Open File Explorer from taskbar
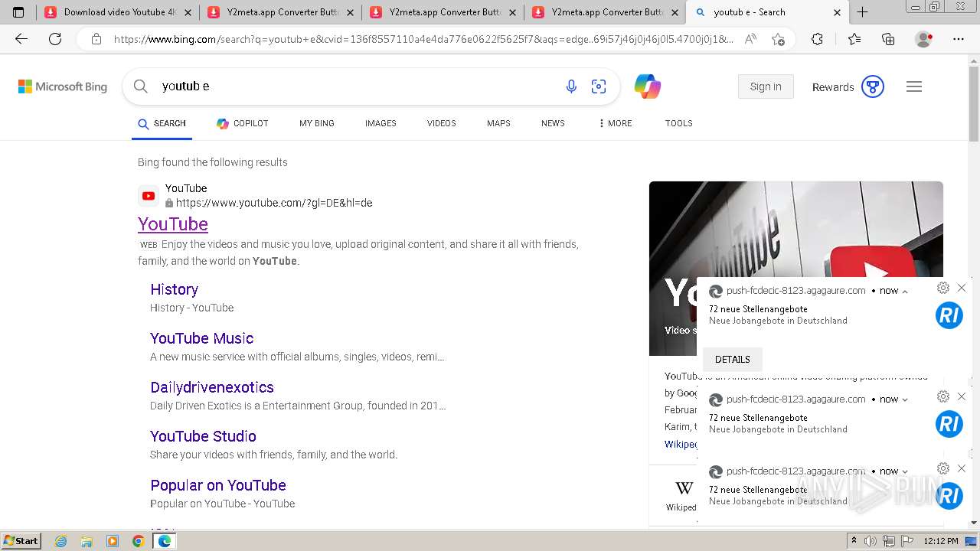This screenshot has width=980, height=551. pos(87,541)
